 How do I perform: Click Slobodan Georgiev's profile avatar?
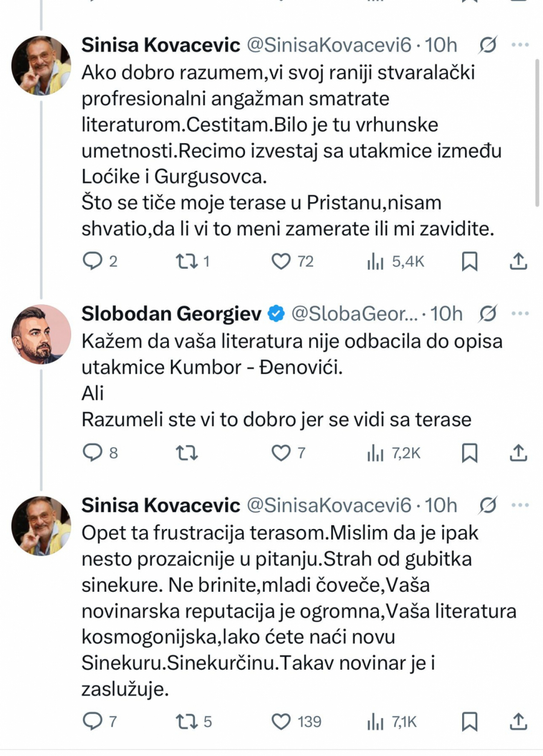[41, 334]
